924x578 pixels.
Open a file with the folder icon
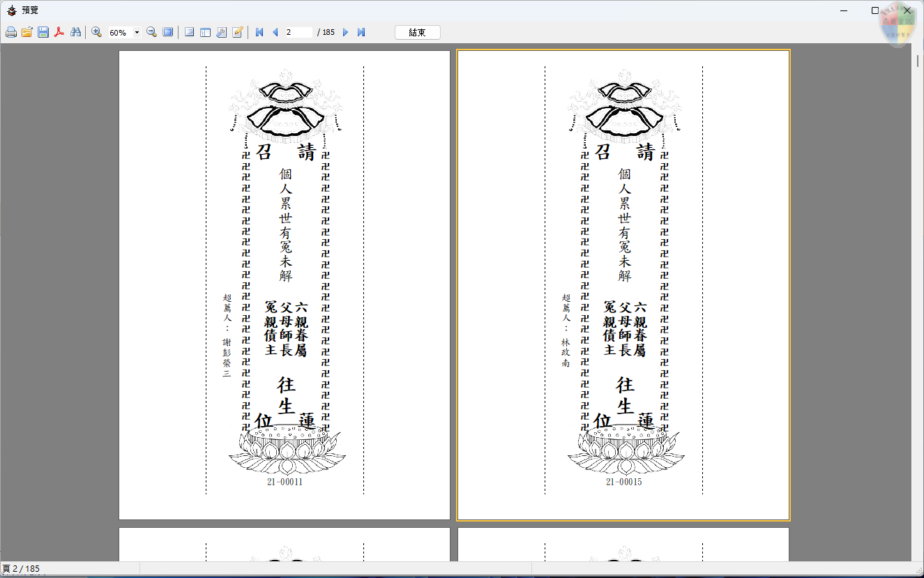[x=27, y=33]
